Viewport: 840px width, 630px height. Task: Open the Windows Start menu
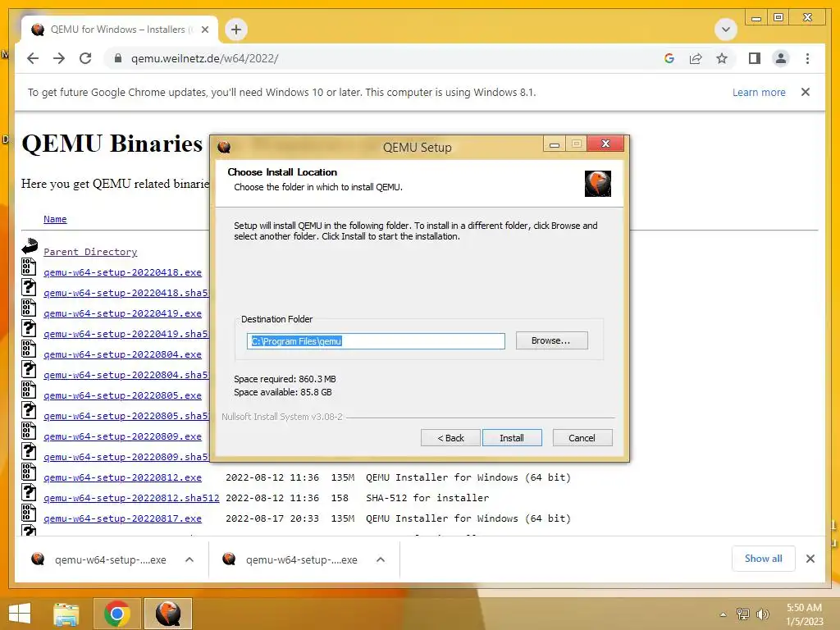(20, 614)
